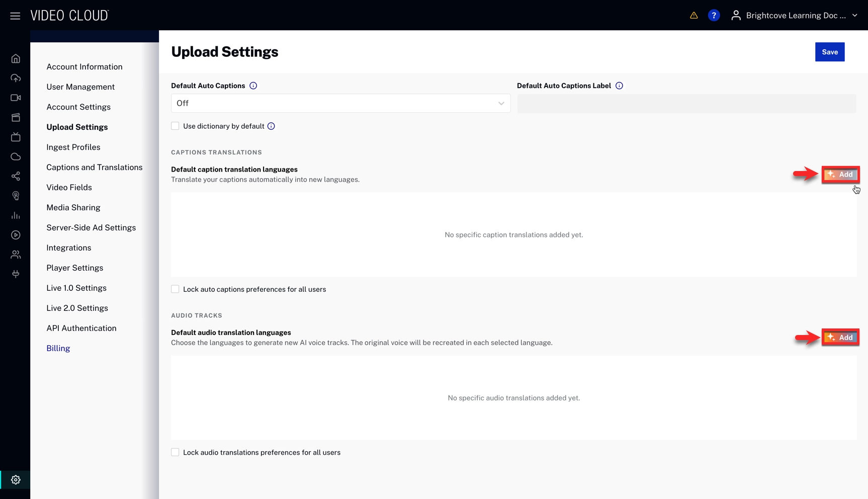Check Lock audio translations preferences for all users
The image size is (868, 499).
click(x=175, y=452)
